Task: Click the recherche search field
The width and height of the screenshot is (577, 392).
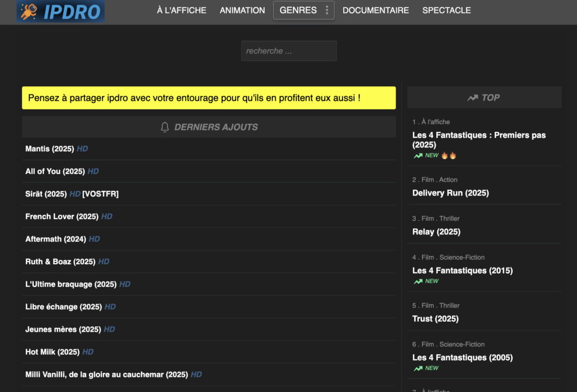Action: click(x=288, y=51)
